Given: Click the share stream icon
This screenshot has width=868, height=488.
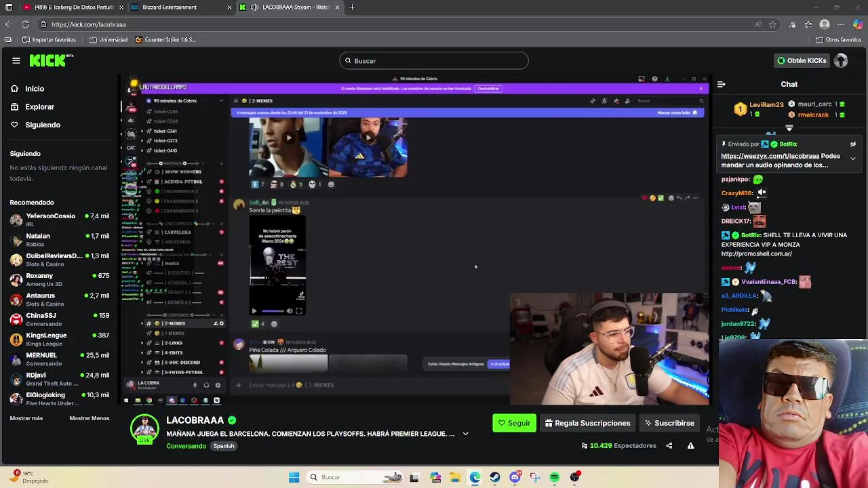Looking at the screenshot, I should pos(669,445).
